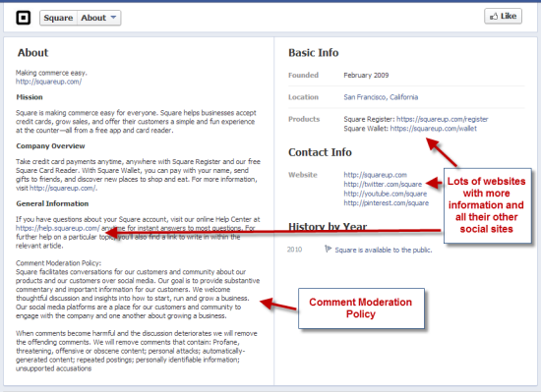The height and width of the screenshot is (392, 541).
Task: Open the About dropdown menu
Action: (98, 18)
